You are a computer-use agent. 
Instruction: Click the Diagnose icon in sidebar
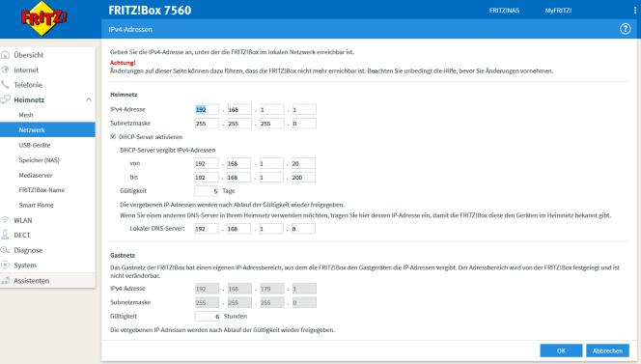coord(5,250)
